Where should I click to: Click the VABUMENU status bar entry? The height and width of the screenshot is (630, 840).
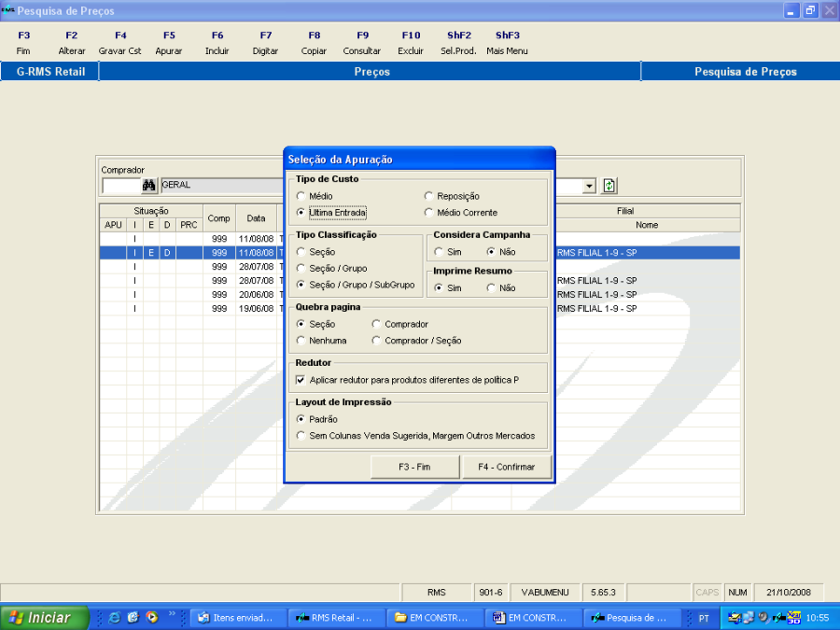(545, 593)
